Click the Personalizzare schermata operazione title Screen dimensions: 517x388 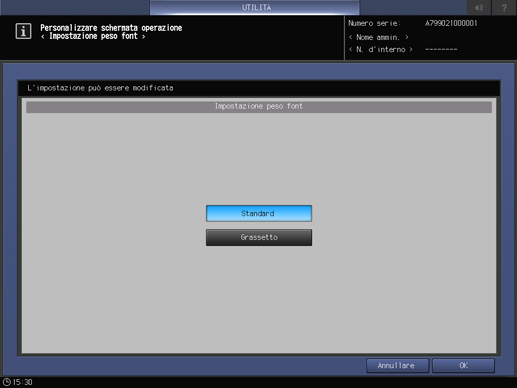[x=111, y=28]
